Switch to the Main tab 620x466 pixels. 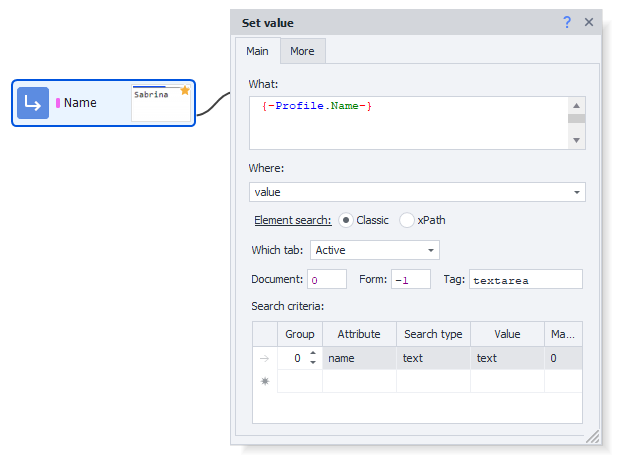[257, 51]
